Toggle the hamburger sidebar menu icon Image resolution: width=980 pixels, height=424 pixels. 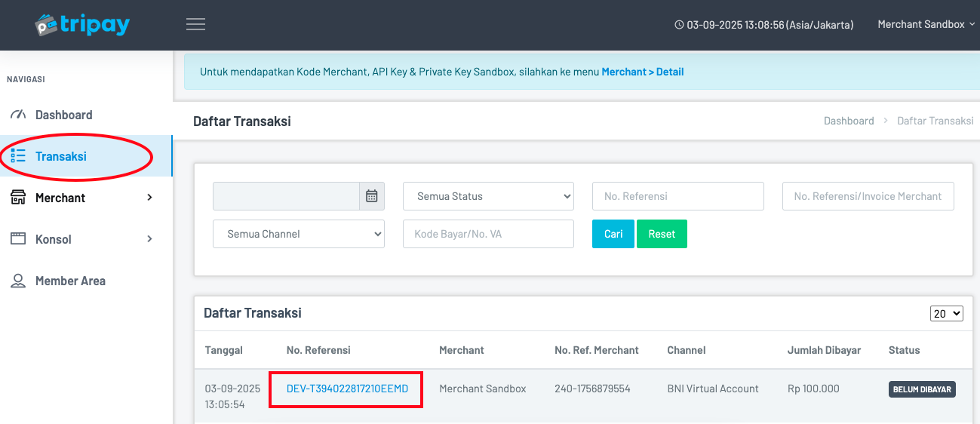[196, 24]
